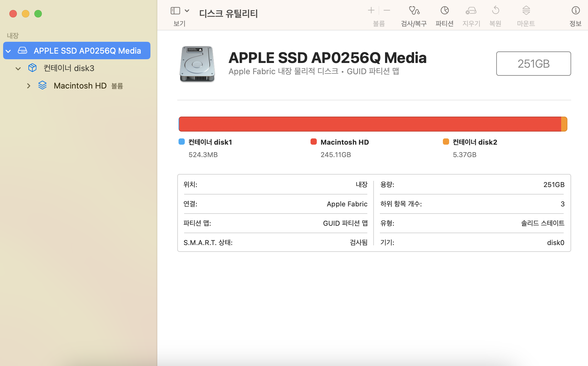The image size is (588, 366).
Task: Click the 251GB capacity box
Action: click(x=534, y=64)
